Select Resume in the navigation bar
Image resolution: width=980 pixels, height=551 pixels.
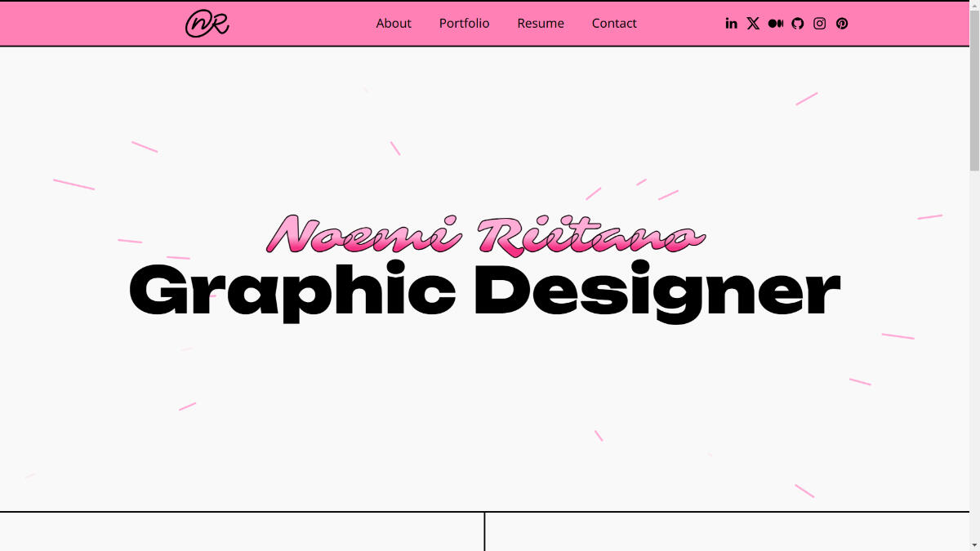(x=541, y=24)
